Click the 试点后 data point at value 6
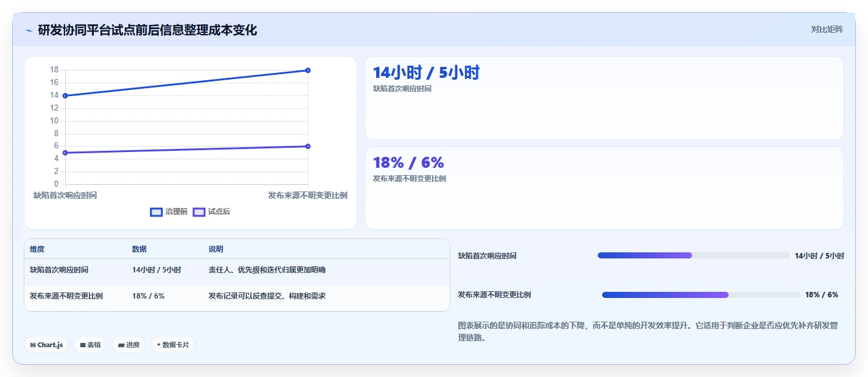 308,146
